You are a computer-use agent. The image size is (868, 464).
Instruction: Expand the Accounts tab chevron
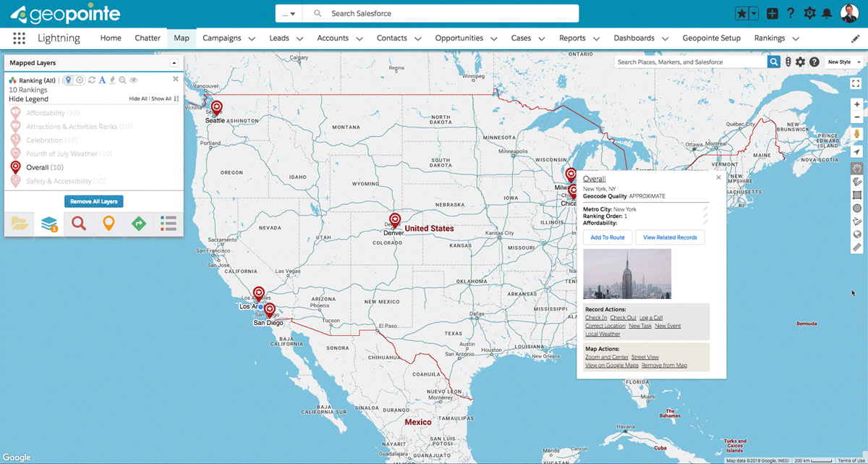click(359, 38)
